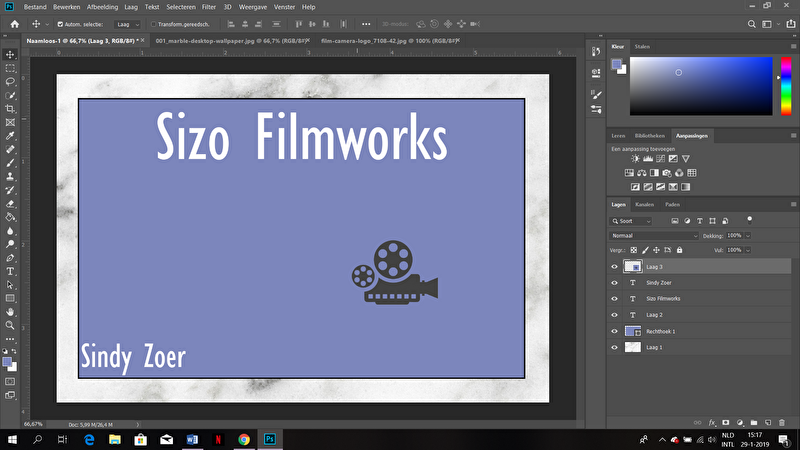The height and width of the screenshot is (450, 800).
Task: Select the Zoom magnifier tool
Action: tap(11, 325)
